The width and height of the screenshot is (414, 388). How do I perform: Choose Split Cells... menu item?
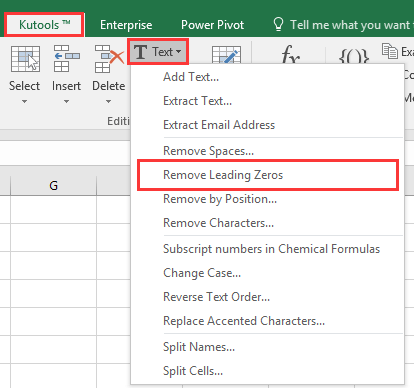click(268, 371)
